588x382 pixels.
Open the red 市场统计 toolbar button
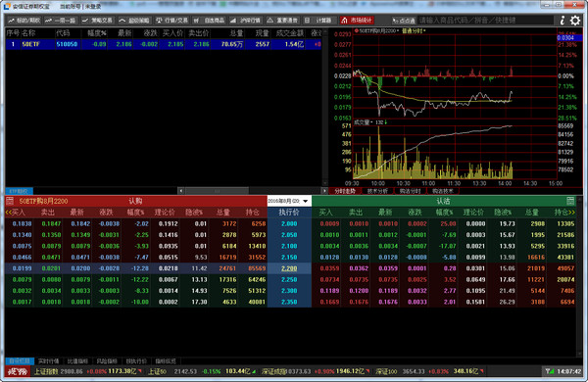358,21
